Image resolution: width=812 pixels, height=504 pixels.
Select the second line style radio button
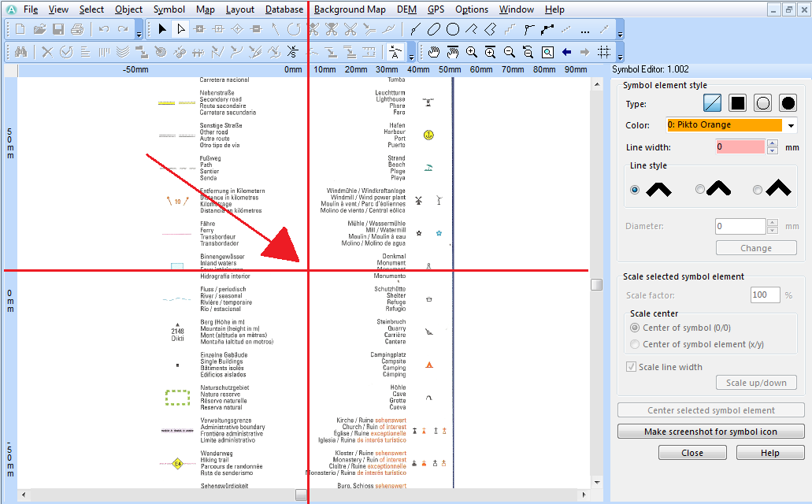coord(699,190)
